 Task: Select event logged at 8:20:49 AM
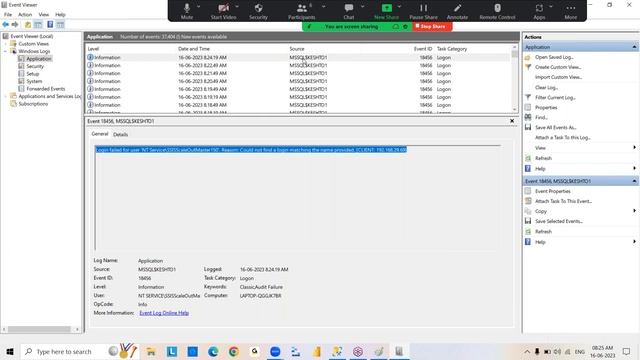tap(298, 81)
